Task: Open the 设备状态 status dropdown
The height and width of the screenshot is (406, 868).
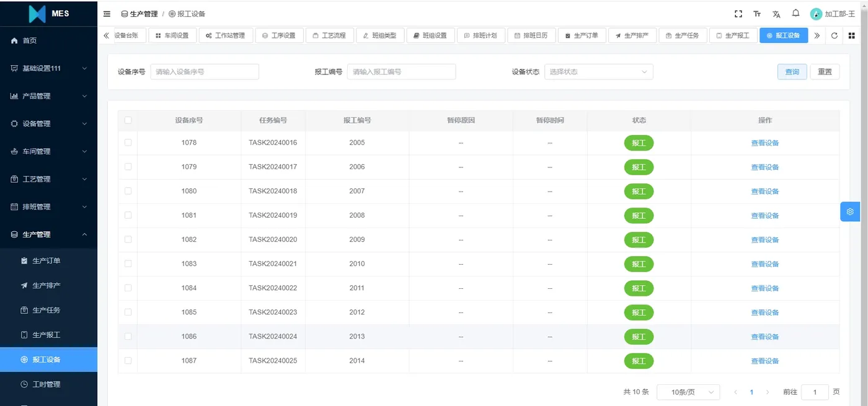Action: [x=597, y=71]
